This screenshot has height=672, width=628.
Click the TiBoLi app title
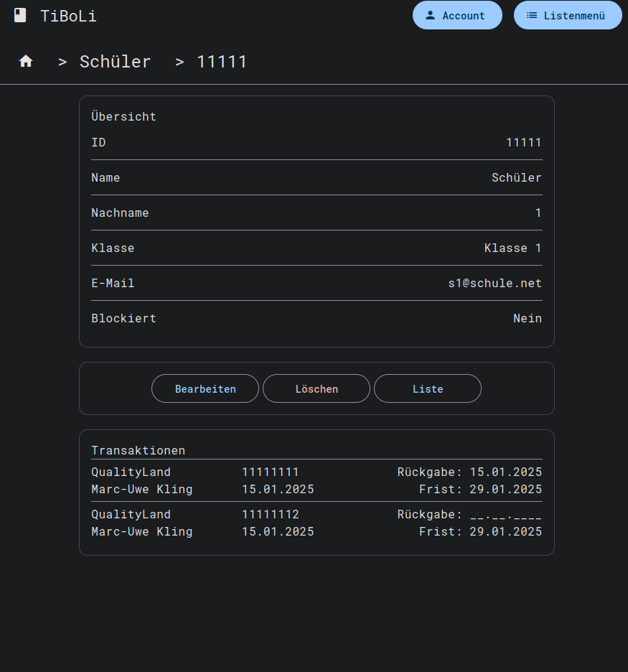point(68,16)
